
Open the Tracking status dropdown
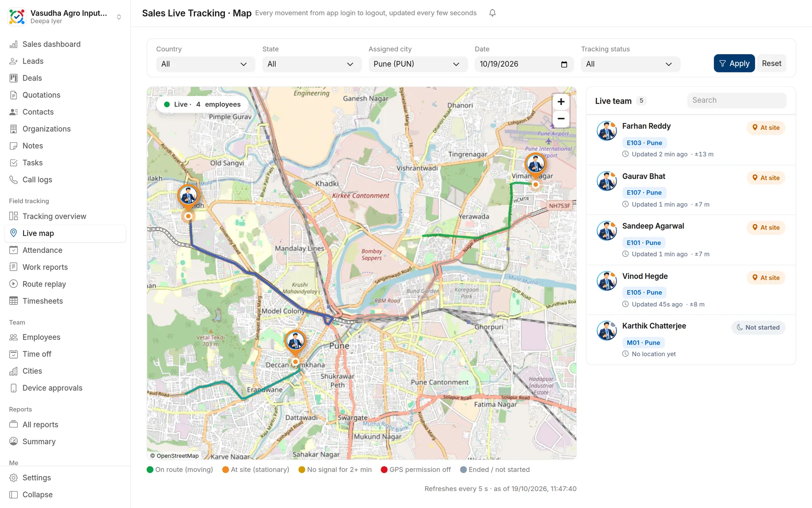(630, 64)
